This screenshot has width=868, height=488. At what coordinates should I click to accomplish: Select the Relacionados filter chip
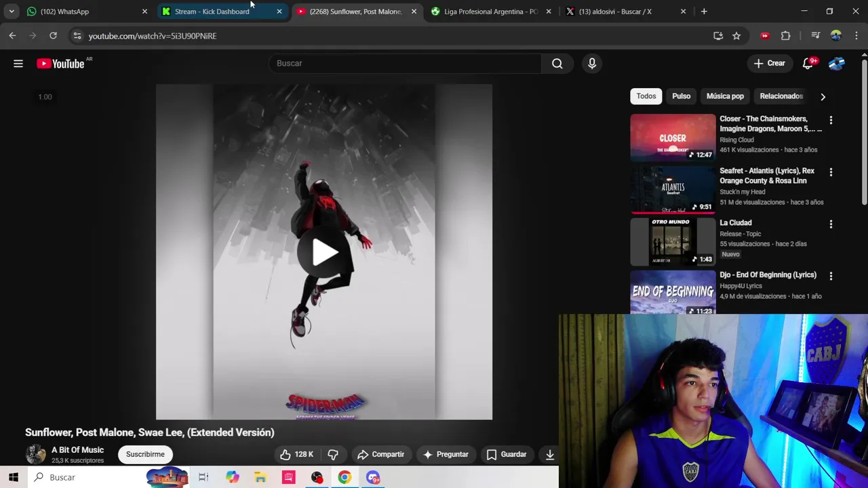point(781,96)
